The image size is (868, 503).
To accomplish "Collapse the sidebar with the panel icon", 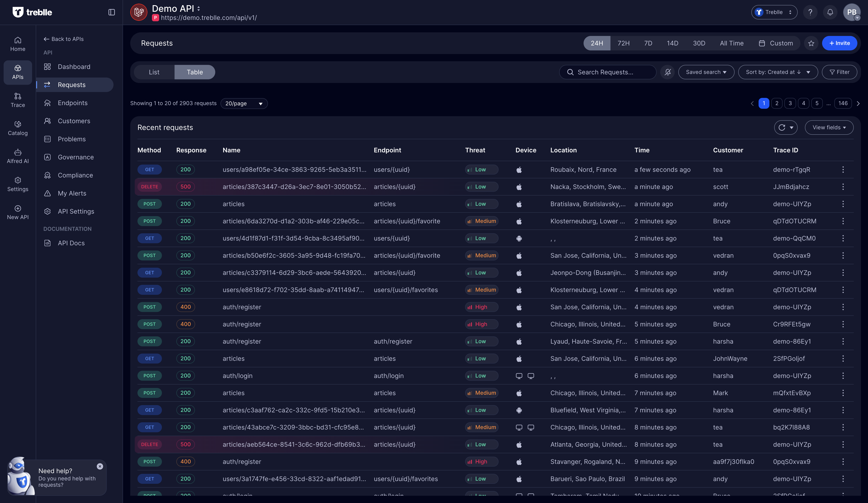I will [x=111, y=12].
